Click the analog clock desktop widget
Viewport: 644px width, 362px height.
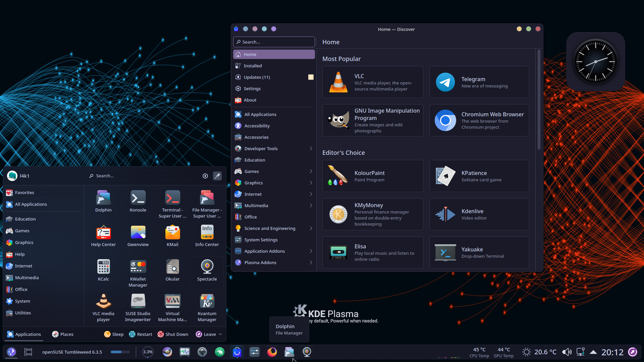(596, 62)
